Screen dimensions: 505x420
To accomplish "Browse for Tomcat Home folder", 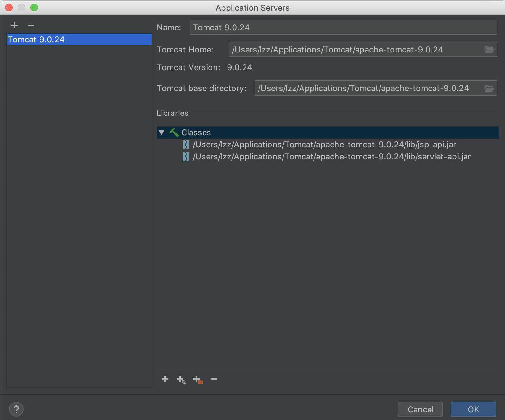I will (489, 50).
